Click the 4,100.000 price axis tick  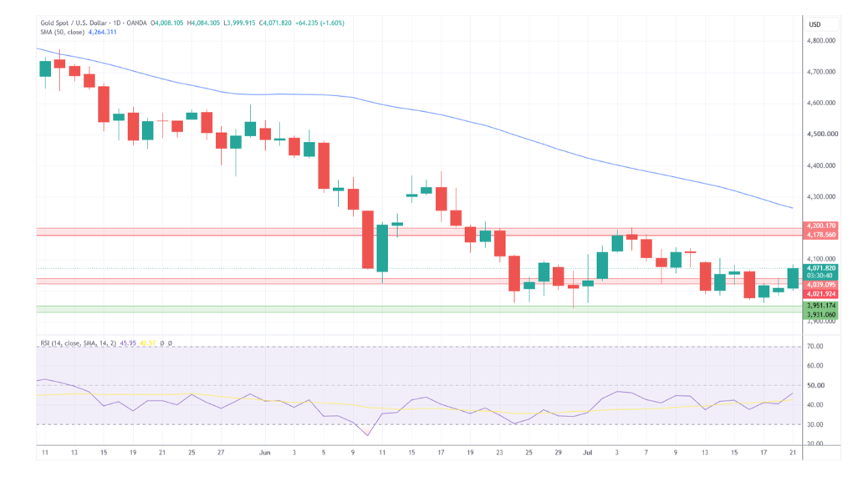[821, 259]
